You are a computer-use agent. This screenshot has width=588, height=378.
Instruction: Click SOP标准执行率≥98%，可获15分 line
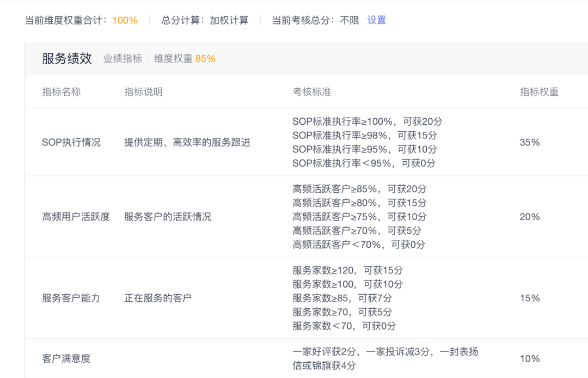click(x=364, y=136)
